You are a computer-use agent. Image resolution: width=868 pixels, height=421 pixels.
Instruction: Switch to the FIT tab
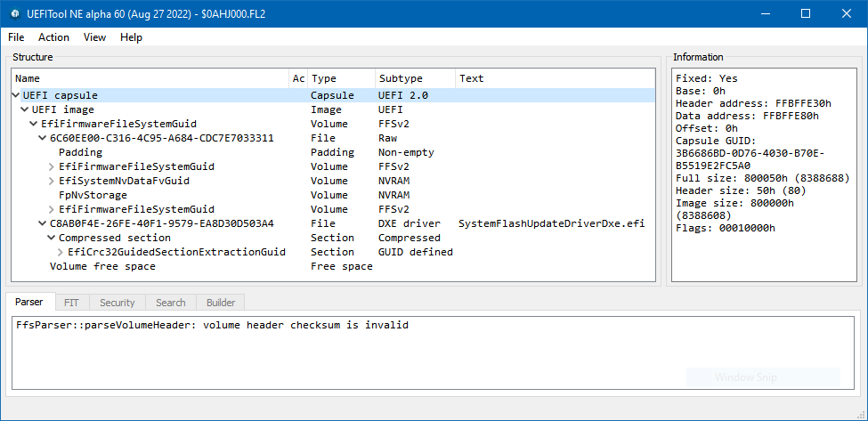71,303
